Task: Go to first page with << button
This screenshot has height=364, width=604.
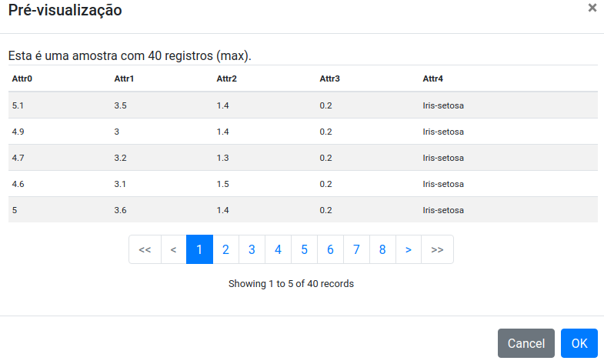Action: coord(145,249)
